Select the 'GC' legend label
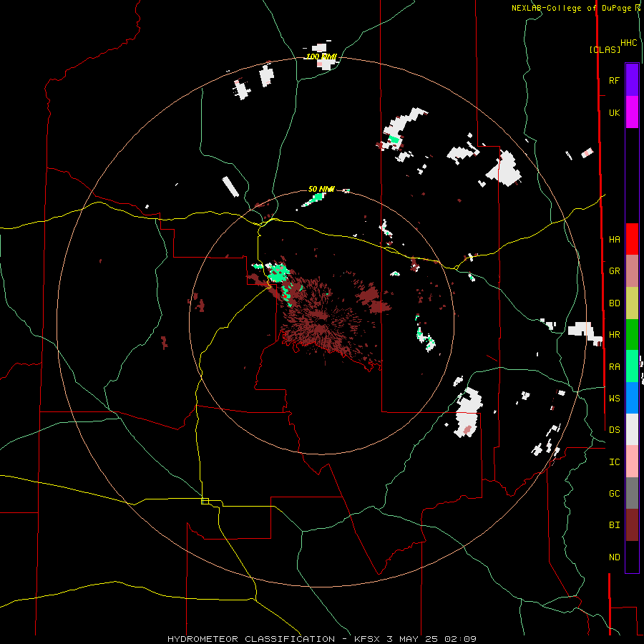Viewport: 644px width, 644px height. [x=614, y=494]
